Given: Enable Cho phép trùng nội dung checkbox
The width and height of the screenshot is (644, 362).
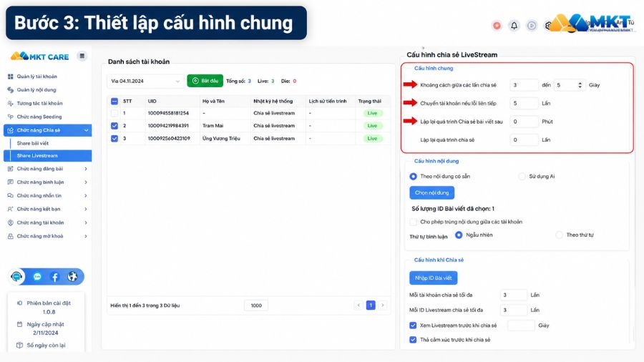Looking at the screenshot, I should [x=413, y=222].
